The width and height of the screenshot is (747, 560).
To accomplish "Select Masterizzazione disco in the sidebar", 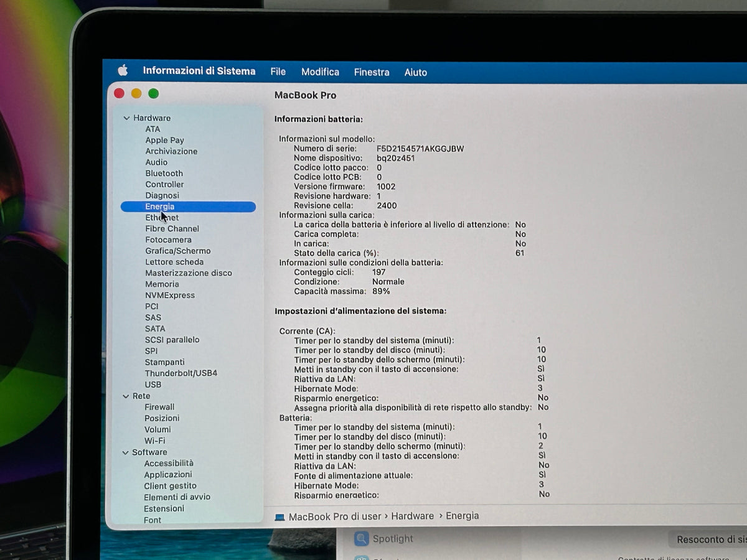I will 189,273.
